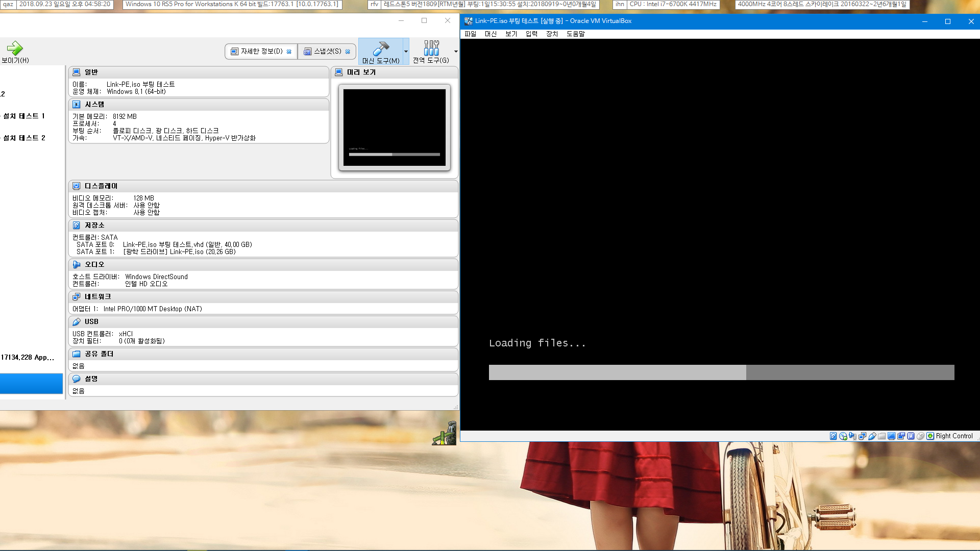Click the 스냅샷 button
The height and width of the screenshot is (551, 980).
pos(325,51)
